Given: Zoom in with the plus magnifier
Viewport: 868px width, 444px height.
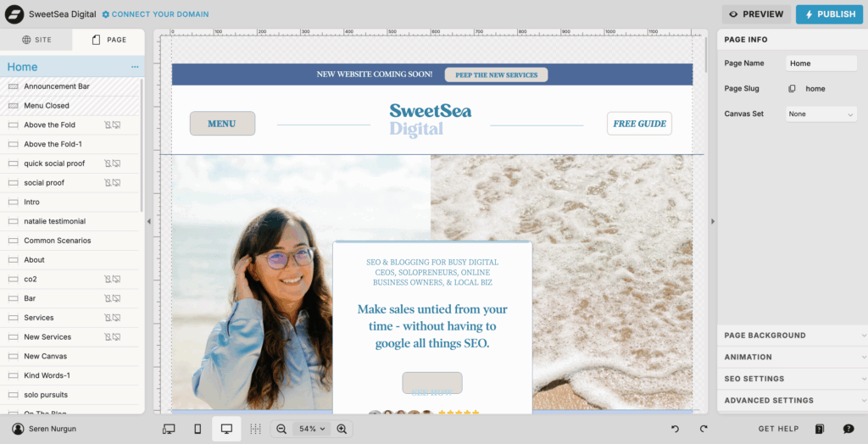Looking at the screenshot, I should point(342,429).
